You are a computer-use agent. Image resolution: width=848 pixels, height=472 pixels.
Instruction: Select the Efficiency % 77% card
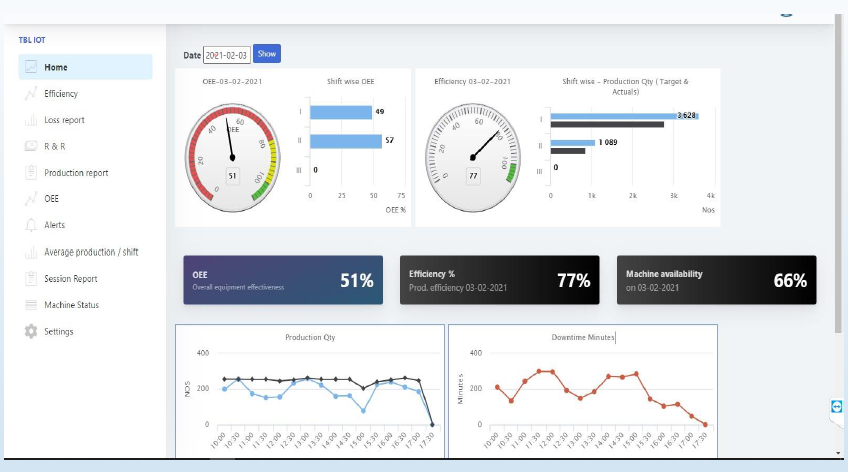(499, 280)
